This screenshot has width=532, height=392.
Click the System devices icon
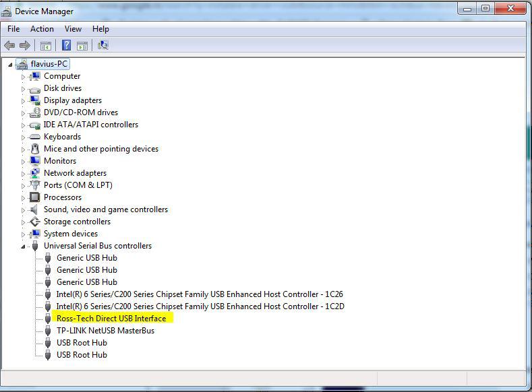35,234
